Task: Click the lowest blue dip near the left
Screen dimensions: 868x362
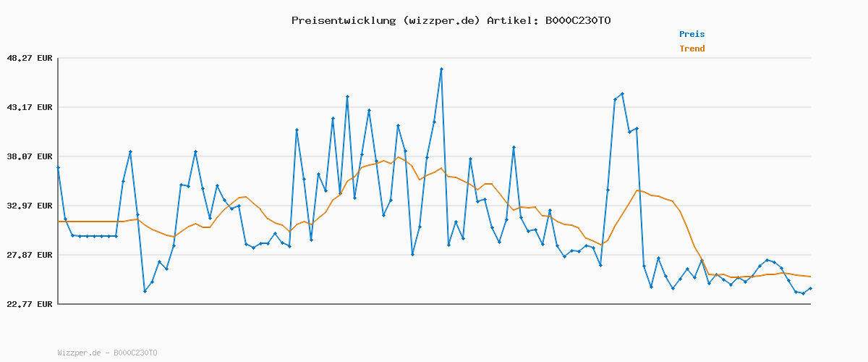Action: (x=145, y=291)
